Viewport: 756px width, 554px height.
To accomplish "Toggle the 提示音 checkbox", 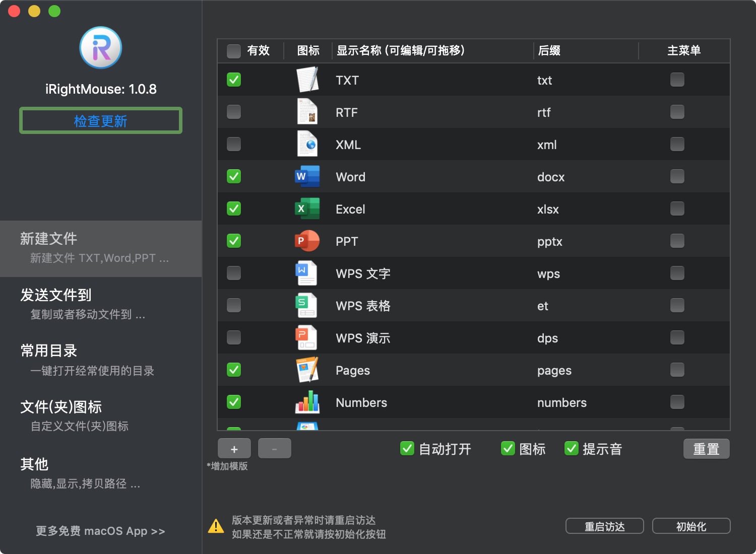I will point(572,448).
